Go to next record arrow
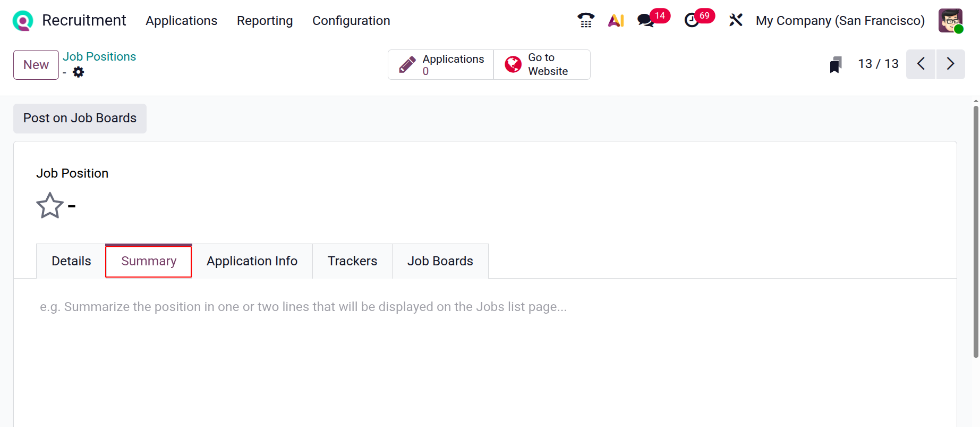The width and height of the screenshot is (980, 427). pos(950,64)
